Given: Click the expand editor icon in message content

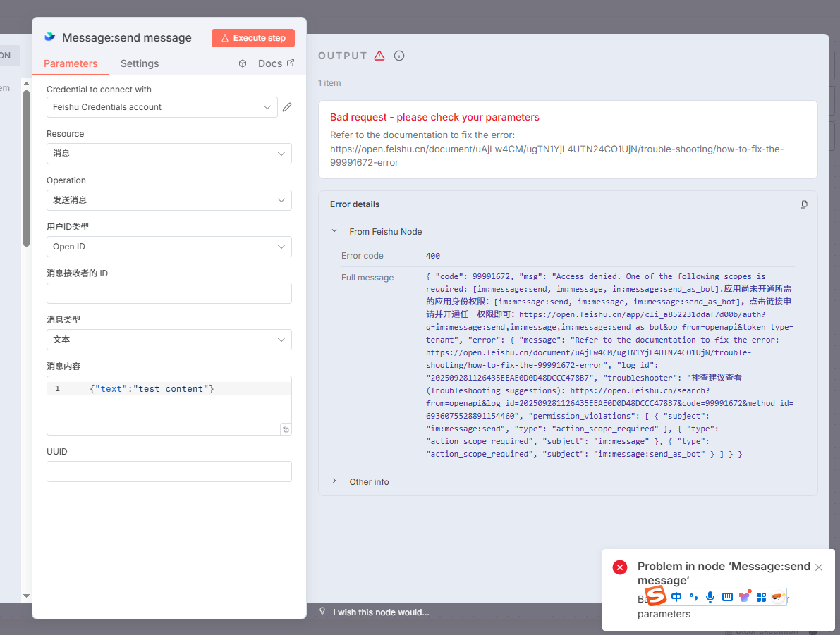Looking at the screenshot, I should pyautogui.click(x=286, y=429).
